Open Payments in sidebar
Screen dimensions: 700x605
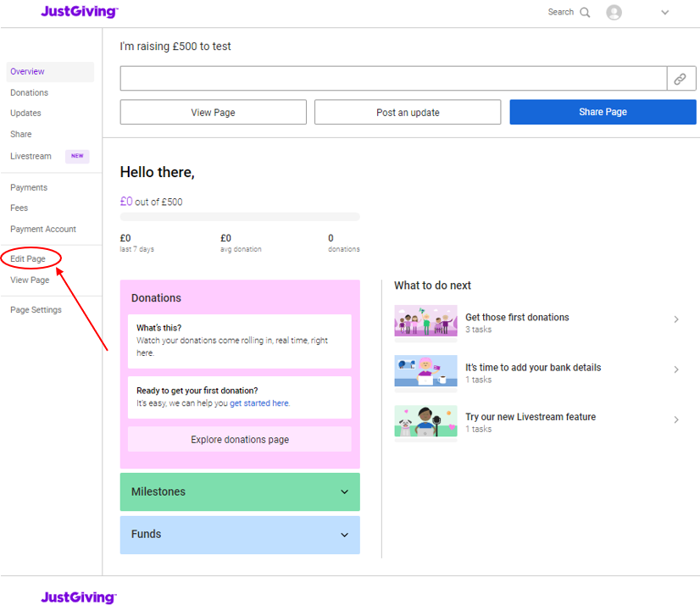(29, 187)
